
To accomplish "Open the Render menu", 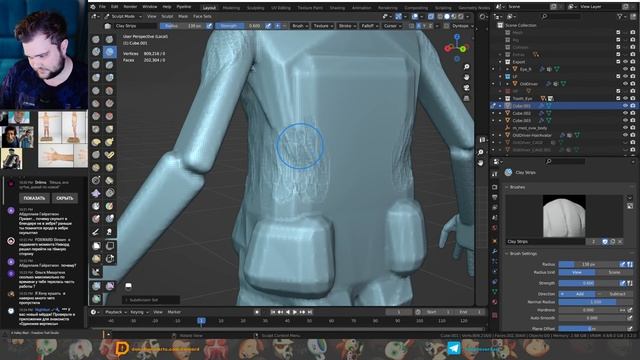I will pos(130,7).
